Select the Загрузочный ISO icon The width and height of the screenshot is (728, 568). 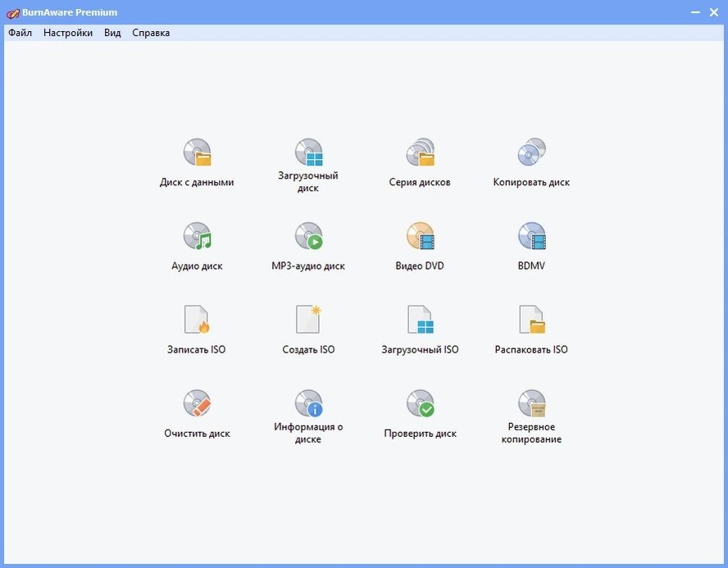(421, 320)
